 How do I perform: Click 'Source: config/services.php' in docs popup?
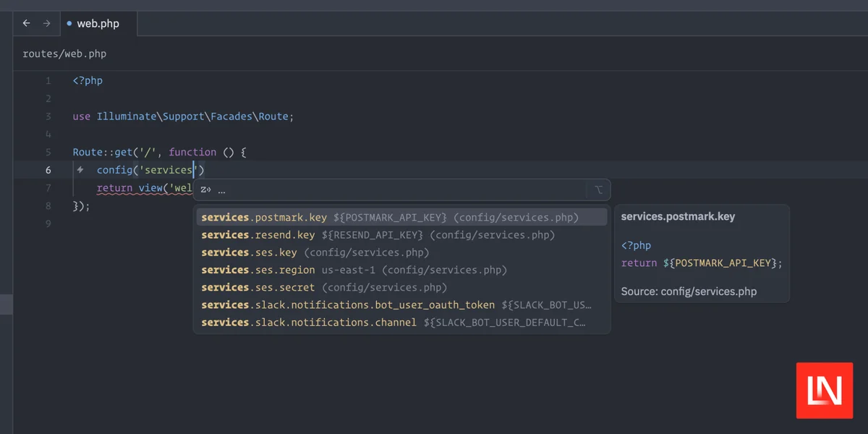[x=689, y=292]
